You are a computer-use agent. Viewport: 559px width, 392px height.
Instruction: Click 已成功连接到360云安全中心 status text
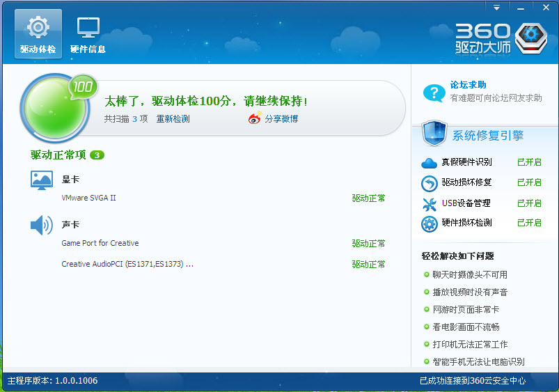(x=473, y=381)
